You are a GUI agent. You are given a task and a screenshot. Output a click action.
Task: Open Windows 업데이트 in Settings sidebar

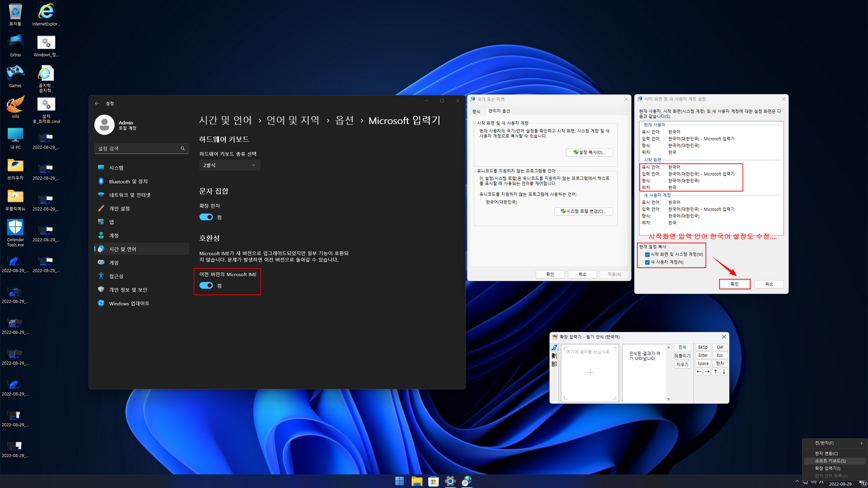coord(141,303)
